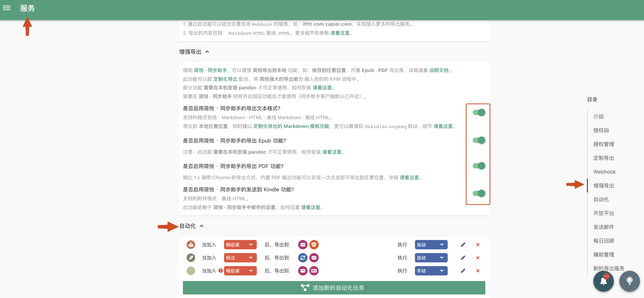Click the HTML export icon in 标注 row
The height and width of the screenshot is (298, 644).
314,258
